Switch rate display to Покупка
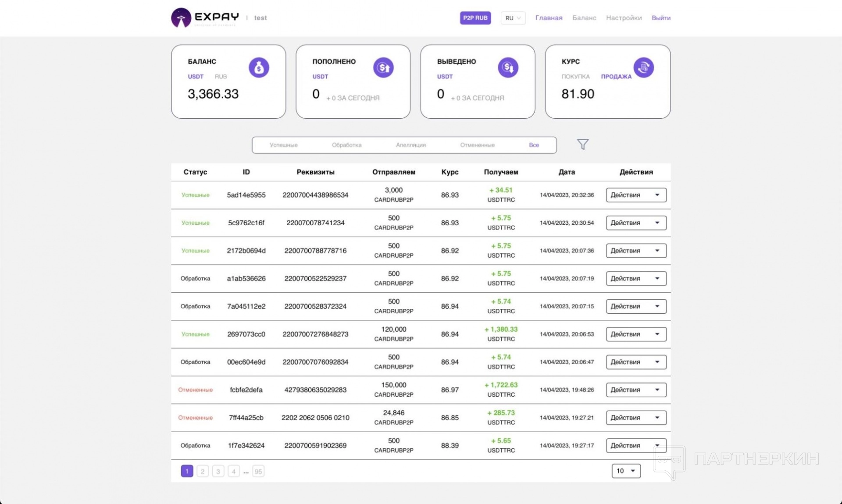 tap(575, 77)
